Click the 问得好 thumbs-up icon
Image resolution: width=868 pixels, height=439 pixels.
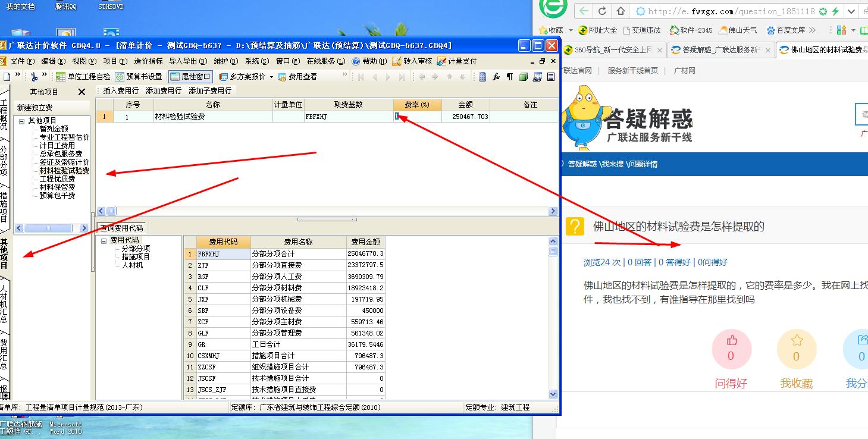point(732,341)
